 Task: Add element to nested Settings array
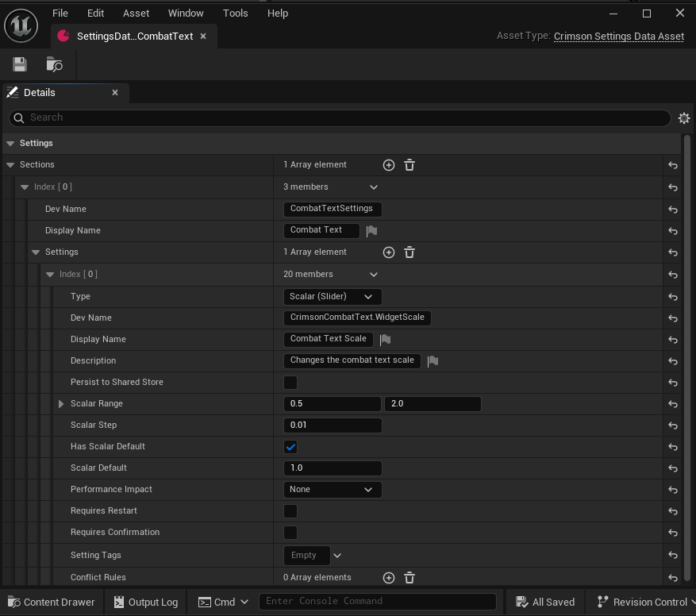pyautogui.click(x=388, y=252)
